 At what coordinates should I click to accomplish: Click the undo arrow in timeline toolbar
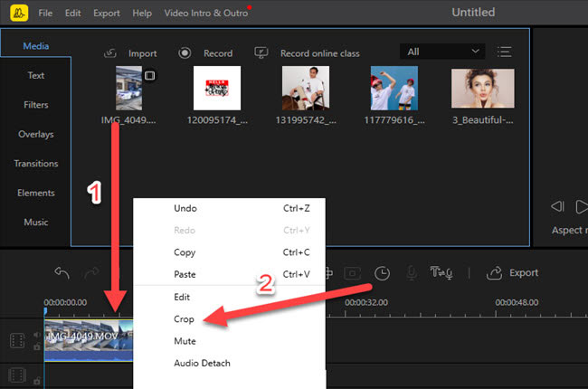62,272
